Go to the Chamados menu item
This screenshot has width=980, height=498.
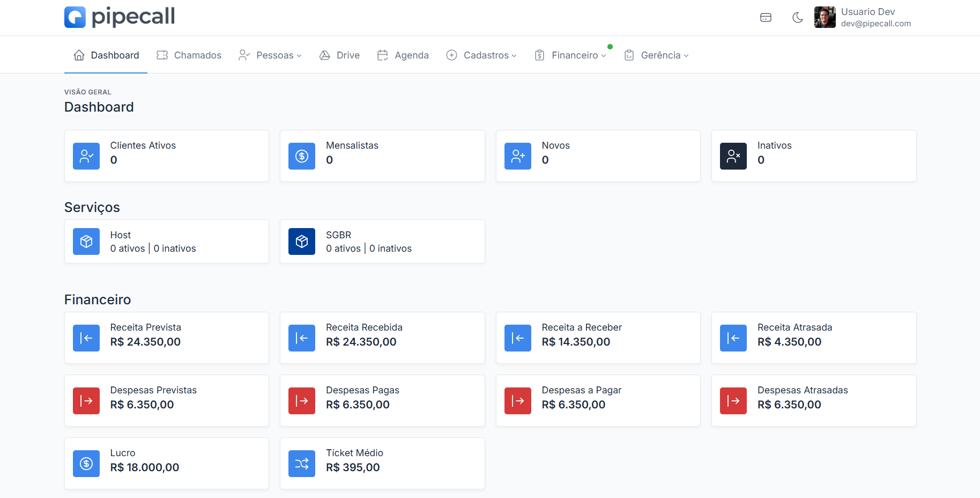189,55
